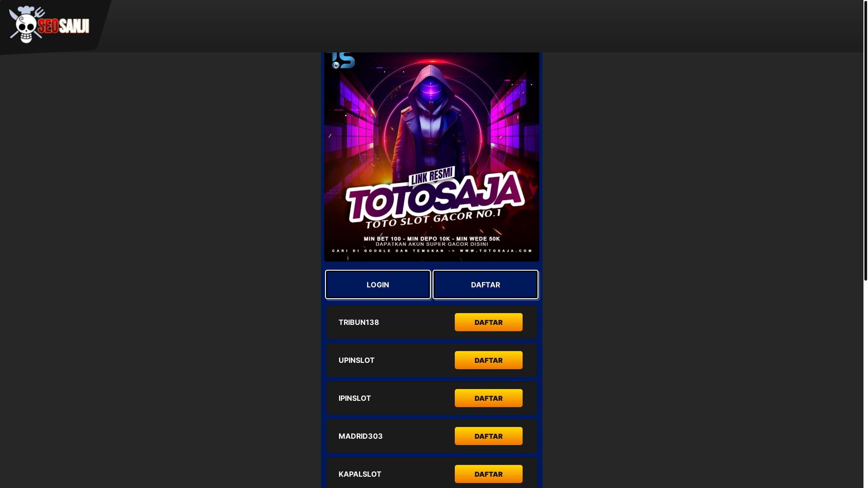
Task: Click the TS logo on the banner
Action: coord(343,61)
